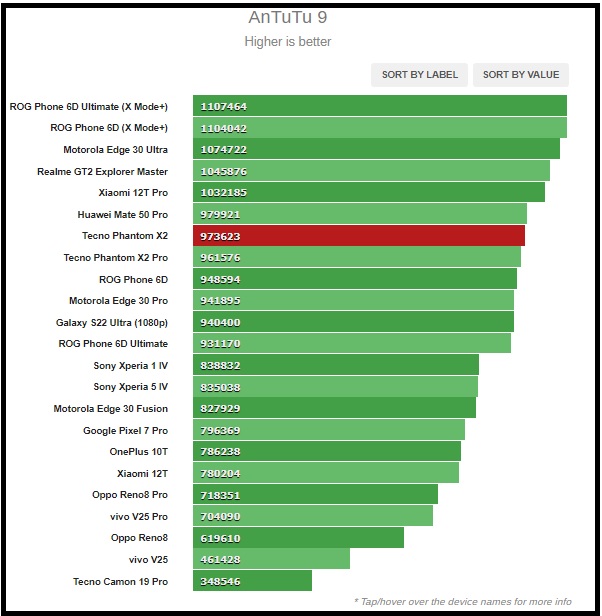Select the ROG Phone 6D Ultimate (X Mode+) label

point(89,106)
